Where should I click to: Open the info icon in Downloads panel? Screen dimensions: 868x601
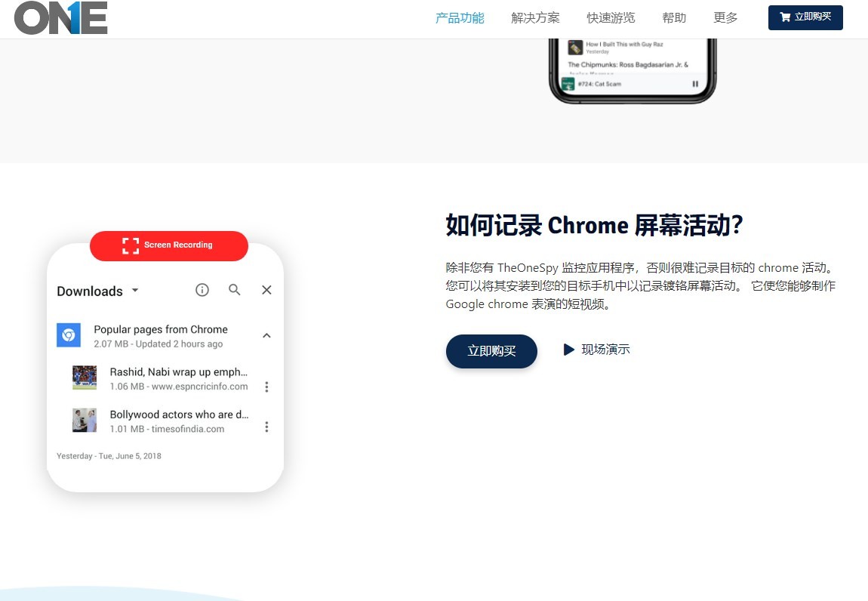[x=202, y=289]
